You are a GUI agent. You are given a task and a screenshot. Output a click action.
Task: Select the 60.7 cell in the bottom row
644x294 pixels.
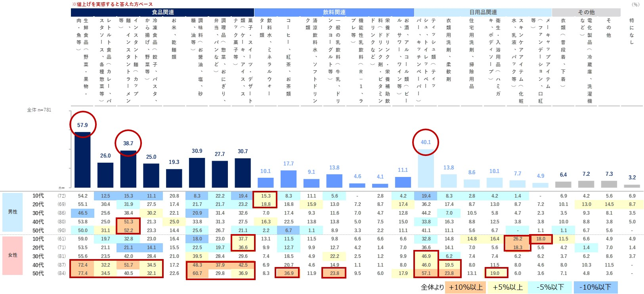pyautogui.click(x=197, y=273)
